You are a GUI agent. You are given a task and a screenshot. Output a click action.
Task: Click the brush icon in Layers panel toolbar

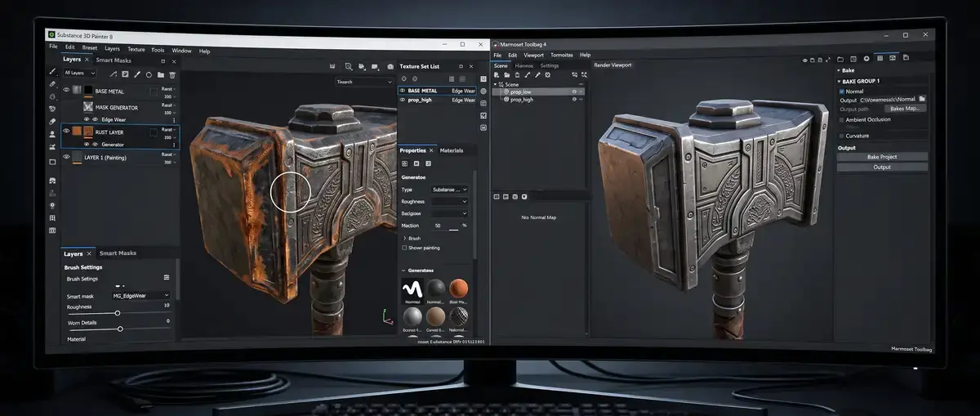tap(137, 74)
